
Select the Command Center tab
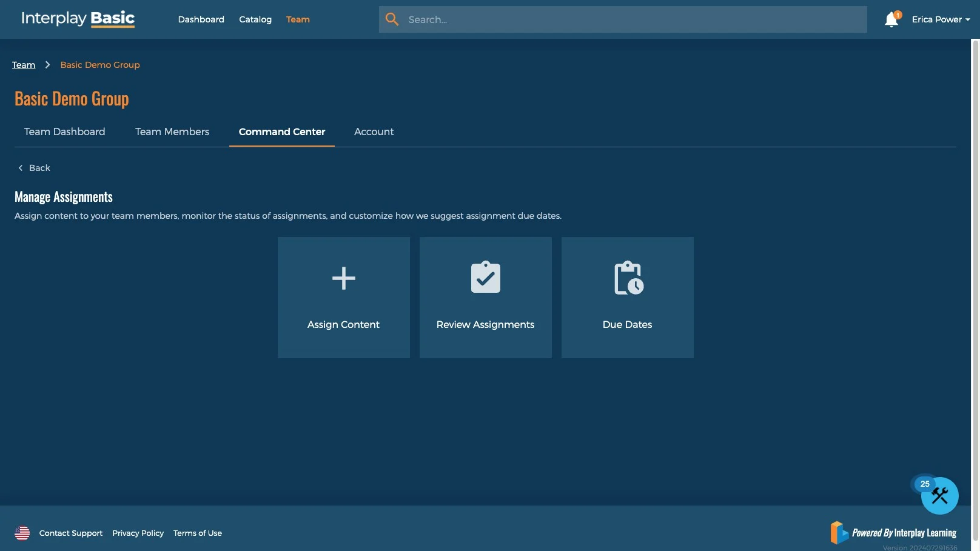click(282, 132)
